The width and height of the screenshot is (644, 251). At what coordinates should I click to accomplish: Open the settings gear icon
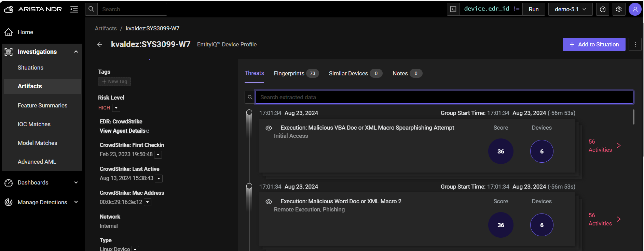pyautogui.click(x=619, y=9)
